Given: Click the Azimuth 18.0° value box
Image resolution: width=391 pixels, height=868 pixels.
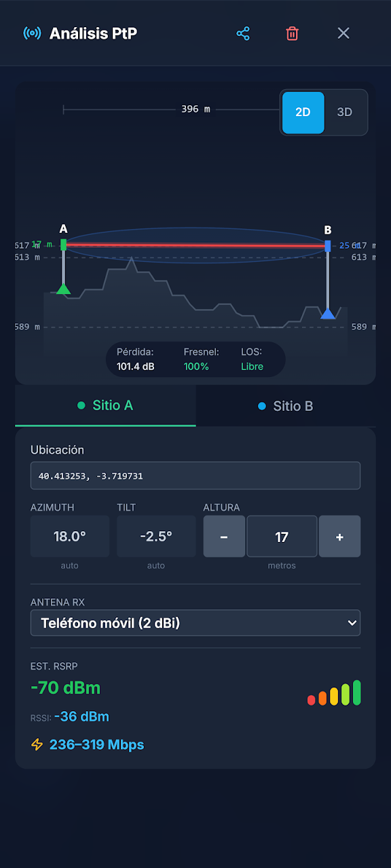Looking at the screenshot, I should click(70, 536).
